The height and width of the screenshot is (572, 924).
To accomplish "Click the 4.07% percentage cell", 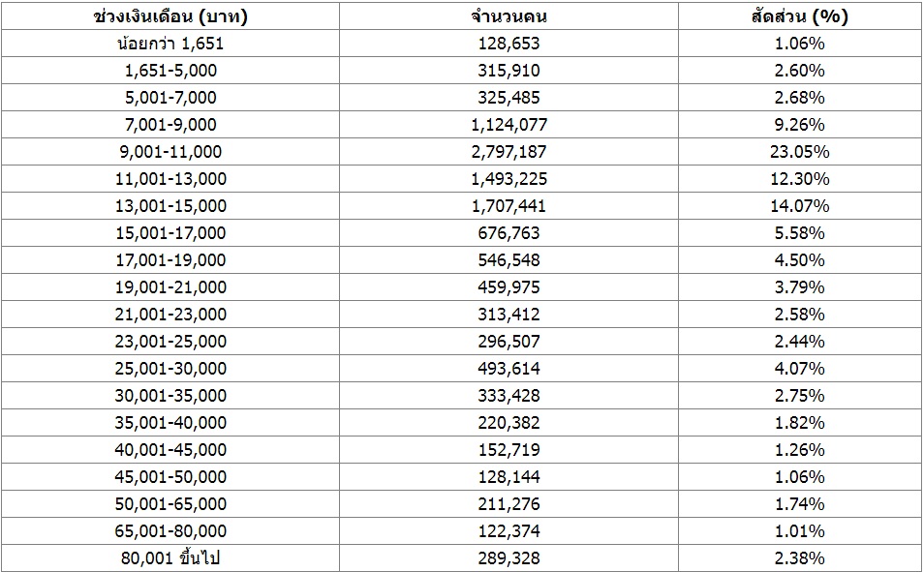I will point(800,369).
